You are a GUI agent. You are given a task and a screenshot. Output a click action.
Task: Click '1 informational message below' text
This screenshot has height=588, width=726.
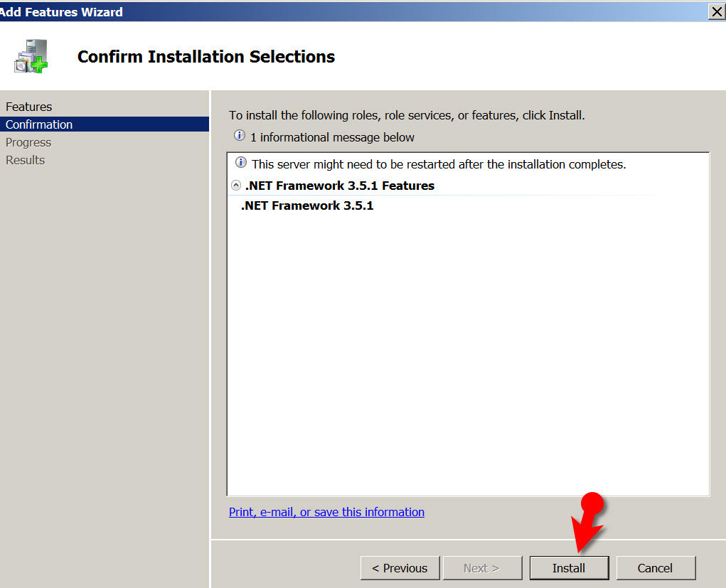click(332, 137)
